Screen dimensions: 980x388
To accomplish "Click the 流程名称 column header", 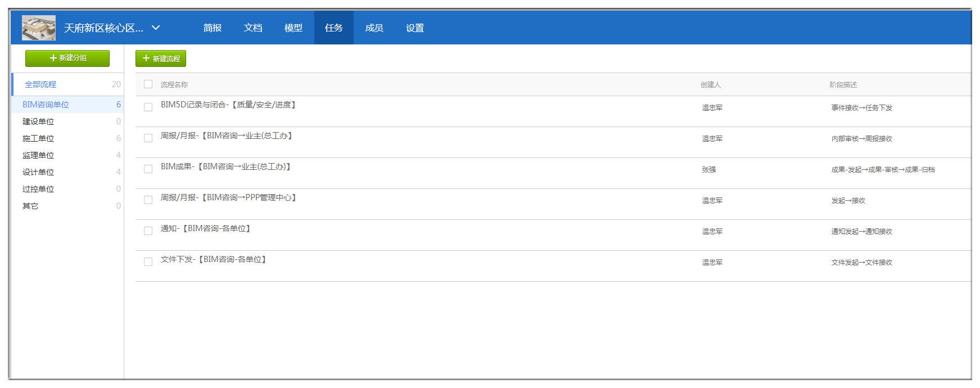I will [x=174, y=85].
